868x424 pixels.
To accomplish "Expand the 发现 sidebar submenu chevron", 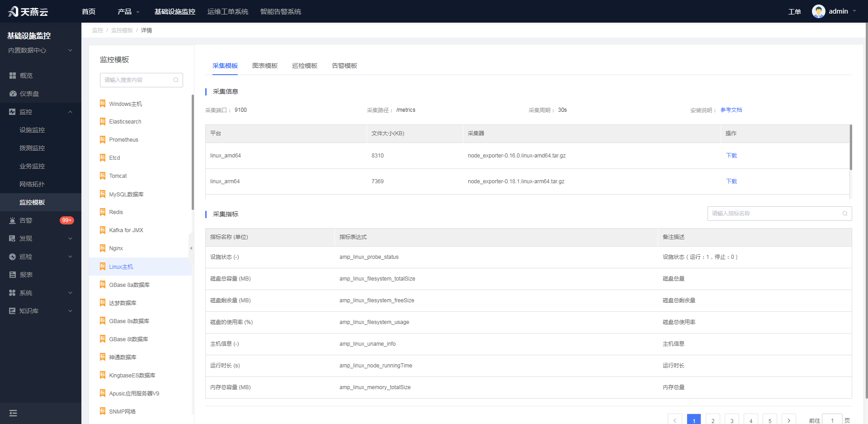I will 70,238.
